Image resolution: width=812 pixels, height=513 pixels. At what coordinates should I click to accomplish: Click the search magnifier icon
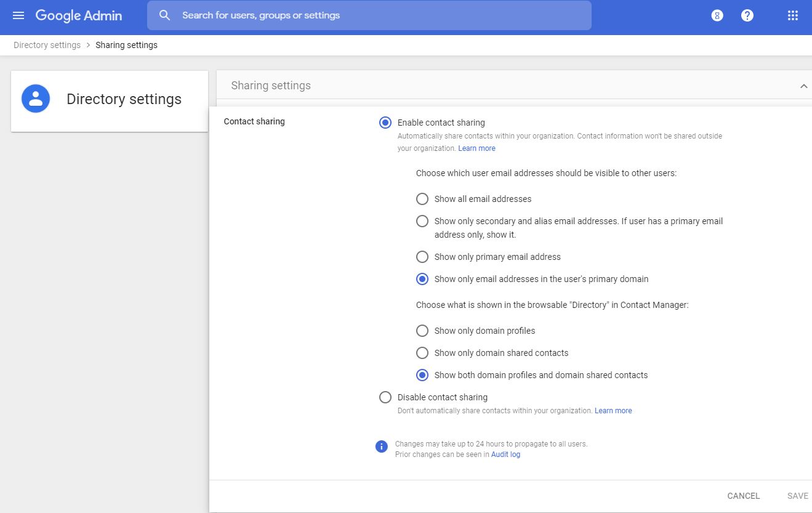(x=164, y=15)
